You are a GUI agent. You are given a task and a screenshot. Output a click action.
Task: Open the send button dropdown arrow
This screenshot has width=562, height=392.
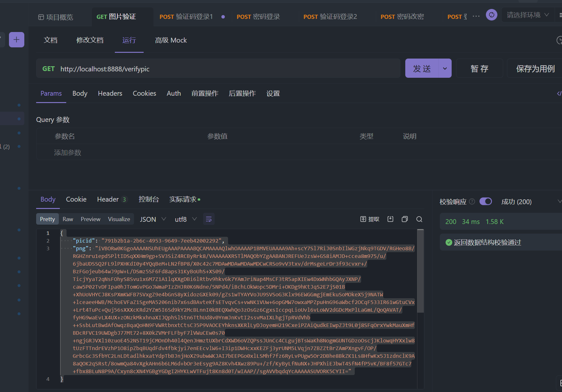(445, 68)
